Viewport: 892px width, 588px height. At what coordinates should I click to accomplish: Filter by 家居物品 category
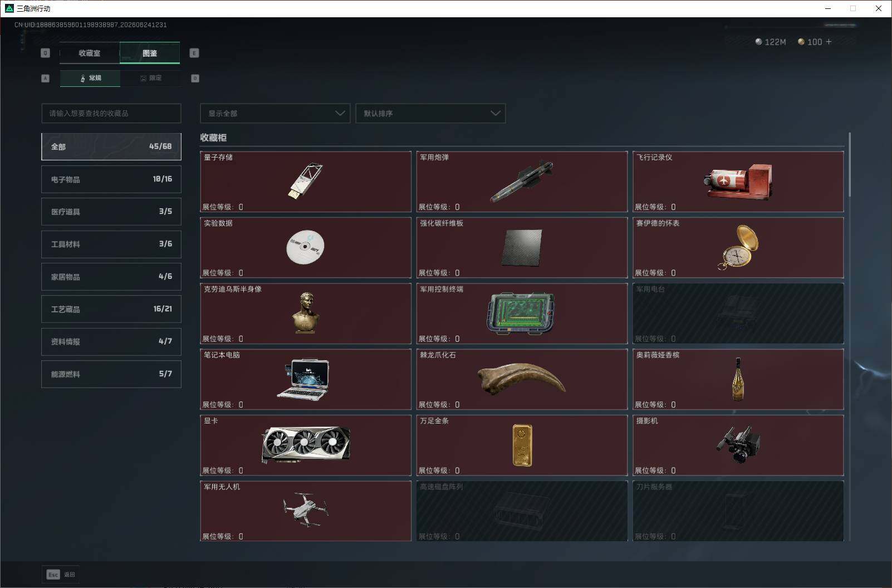point(111,277)
